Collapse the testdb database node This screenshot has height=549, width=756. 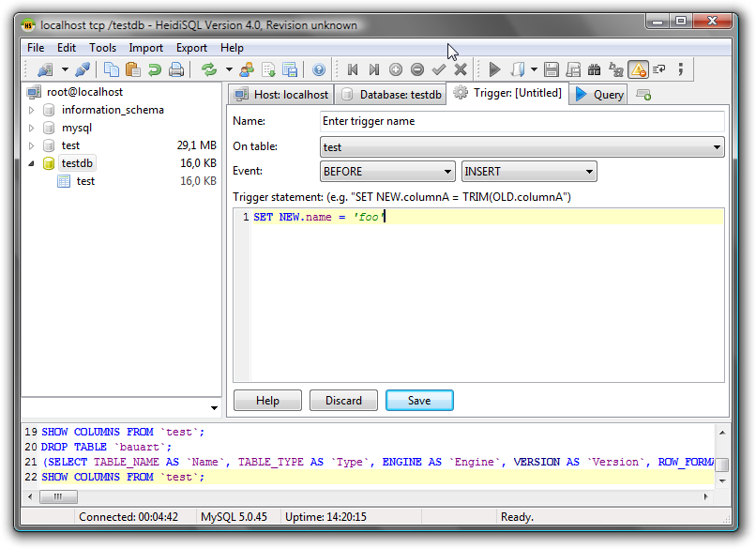tap(31, 163)
